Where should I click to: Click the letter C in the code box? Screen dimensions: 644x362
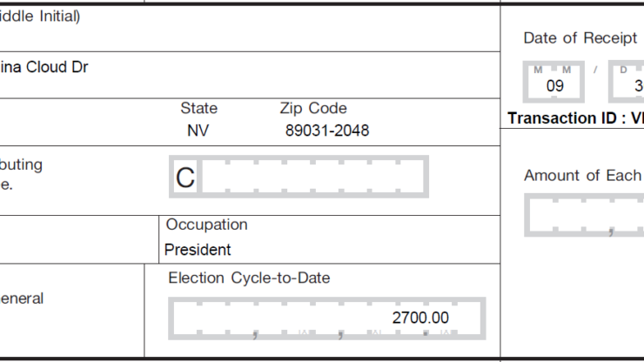(184, 178)
